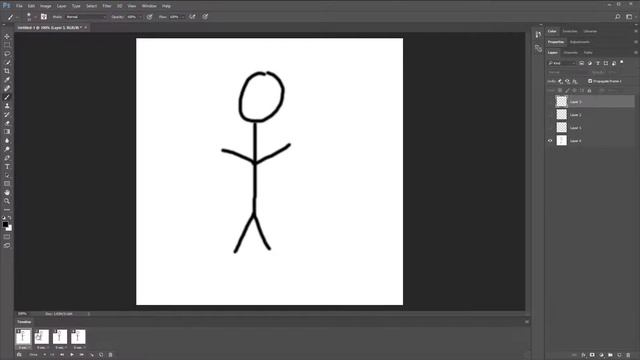Open the Image menu

click(45, 6)
